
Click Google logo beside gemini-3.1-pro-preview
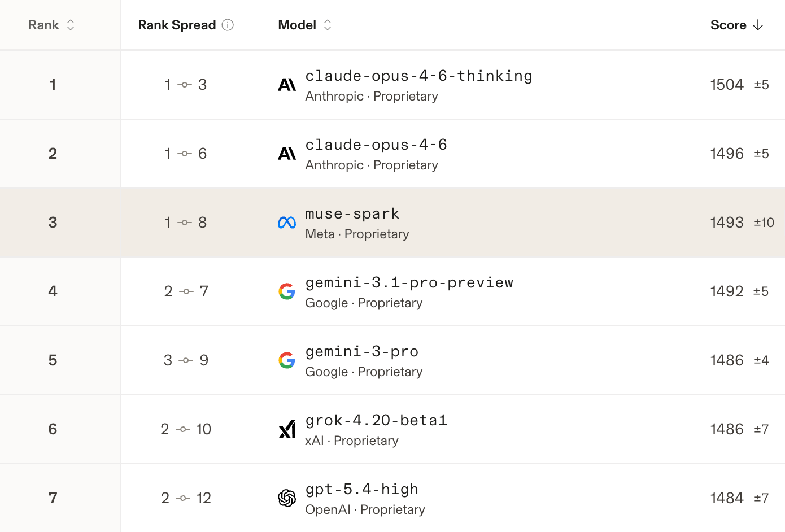287,291
